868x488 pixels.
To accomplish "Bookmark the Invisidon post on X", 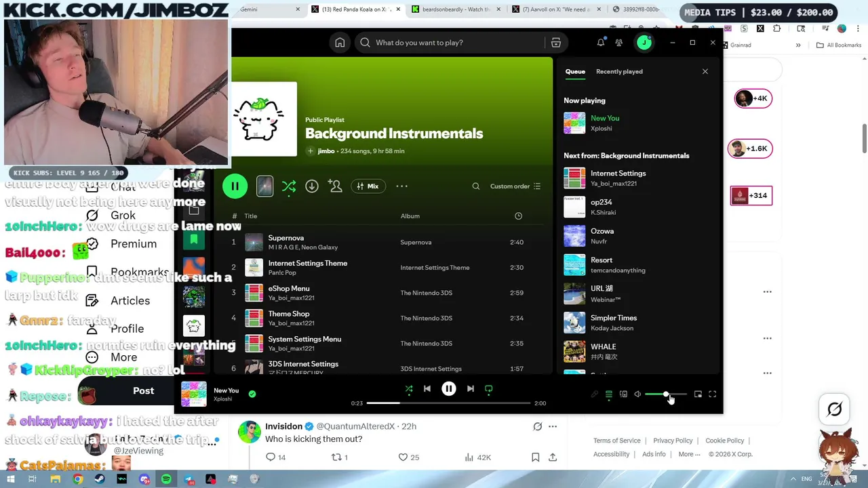I will click(x=535, y=457).
